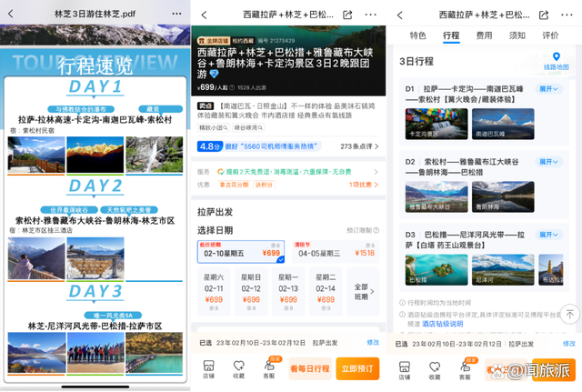Switch to the 费用 tab
582x392 pixels.
(x=484, y=35)
